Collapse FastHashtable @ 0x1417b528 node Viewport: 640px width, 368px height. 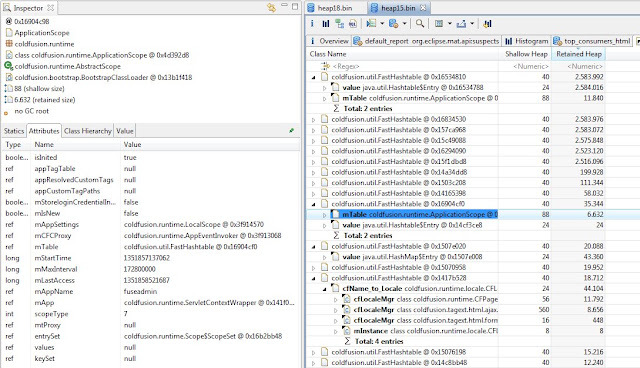click(x=313, y=278)
